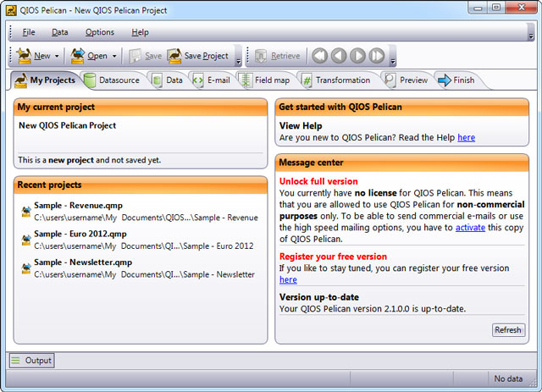The image size is (542, 392).
Task: Click the Retrieve data icon
Action: pos(261,56)
